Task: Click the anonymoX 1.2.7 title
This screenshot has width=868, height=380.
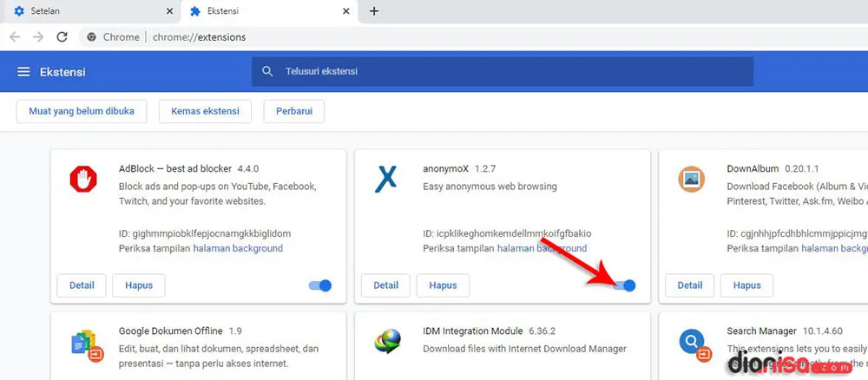Action: (459, 168)
